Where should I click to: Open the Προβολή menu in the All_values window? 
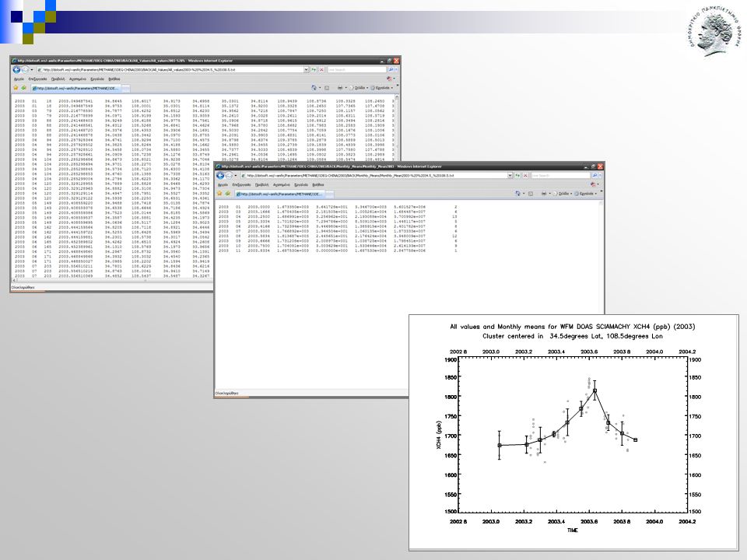(58, 79)
